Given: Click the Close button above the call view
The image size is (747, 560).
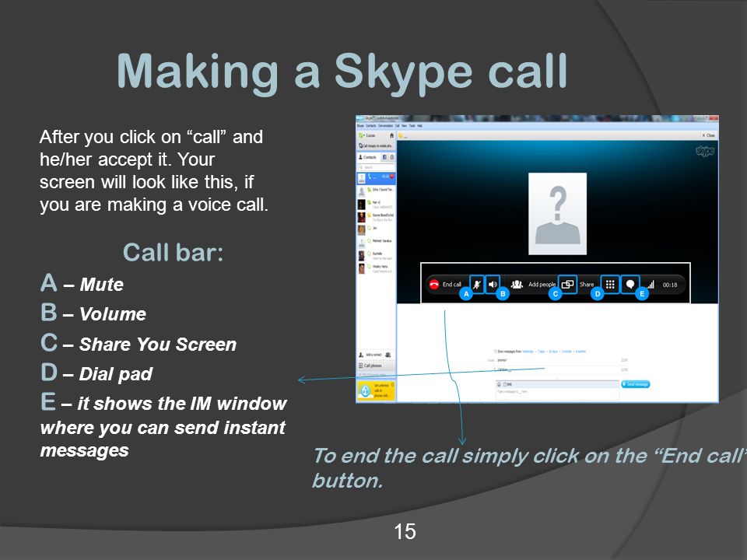Looking at the screenshot, I should coord(709,135).
